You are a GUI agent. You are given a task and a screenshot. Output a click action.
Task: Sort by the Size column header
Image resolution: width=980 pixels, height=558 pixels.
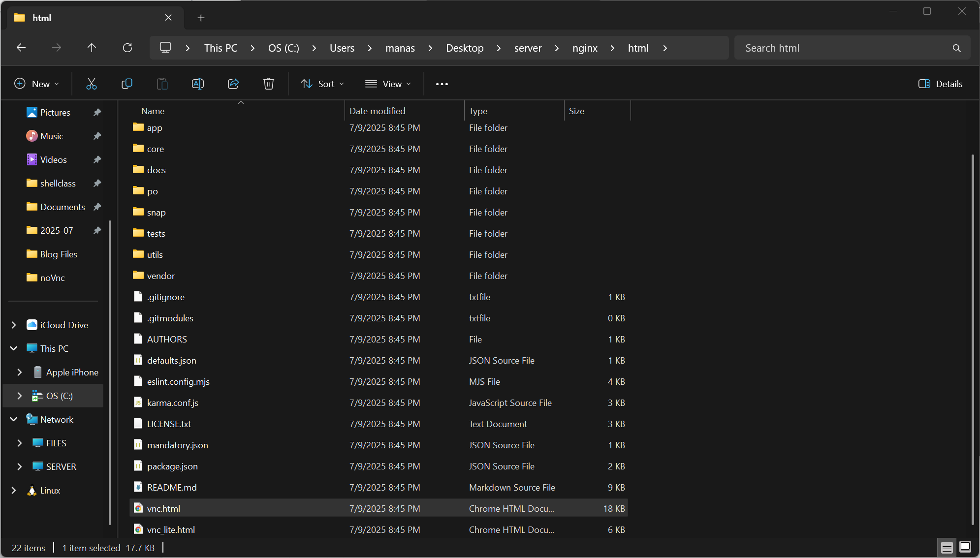tap(598, 111)
